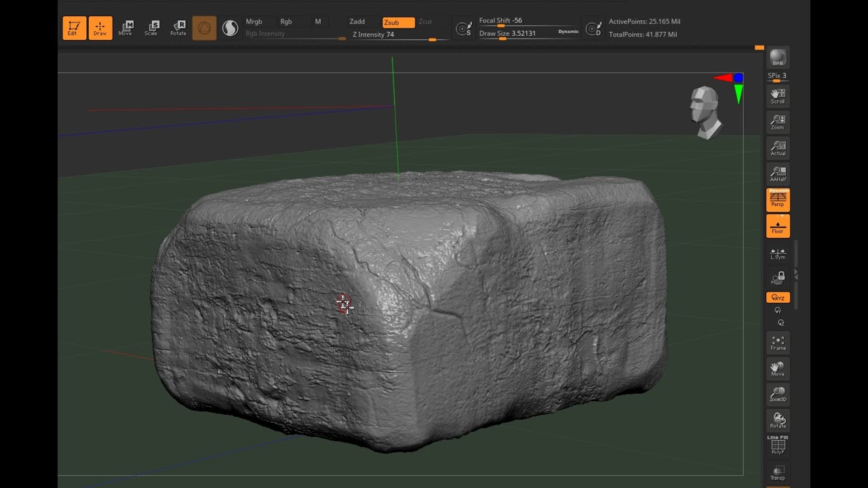Click the orange divider handle above the right shelf
The width and height of the screenshot is (868, 488).
click(759, 48)
